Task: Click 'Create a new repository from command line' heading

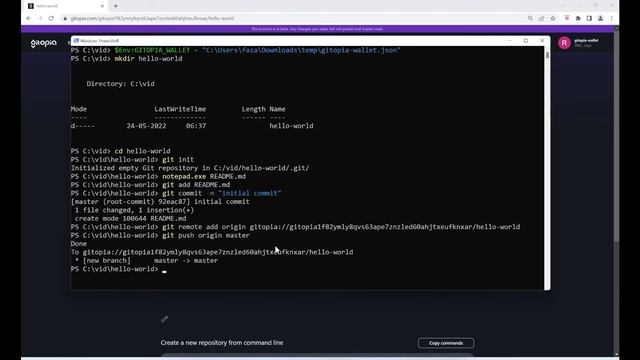Action: pos(222,343)
